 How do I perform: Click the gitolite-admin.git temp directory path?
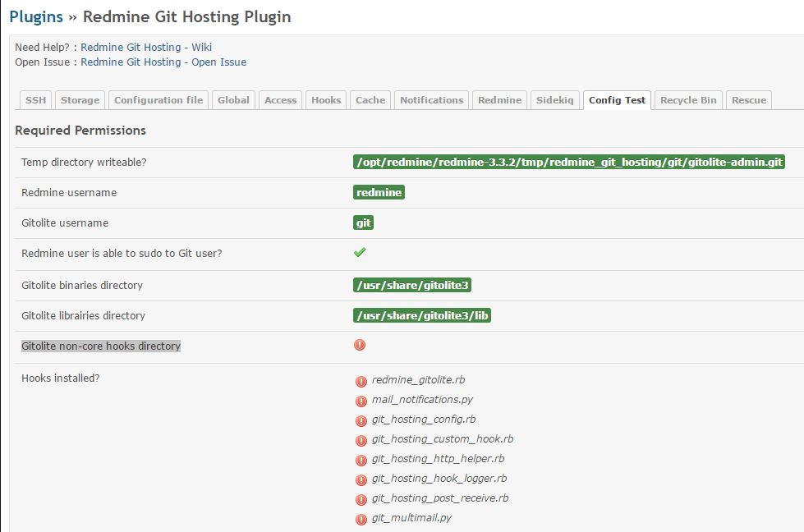[x=568, y=162]
